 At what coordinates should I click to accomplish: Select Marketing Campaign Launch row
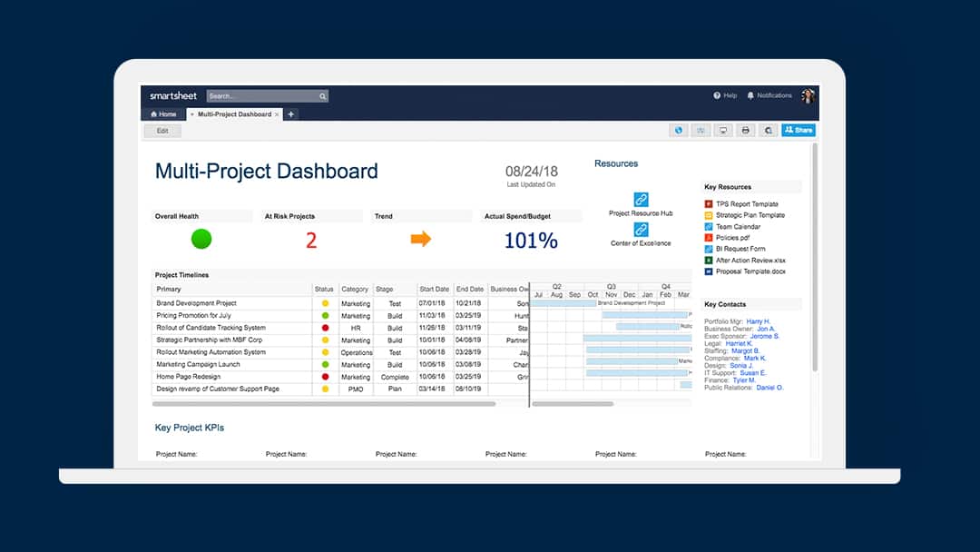[x=340, y=364]
